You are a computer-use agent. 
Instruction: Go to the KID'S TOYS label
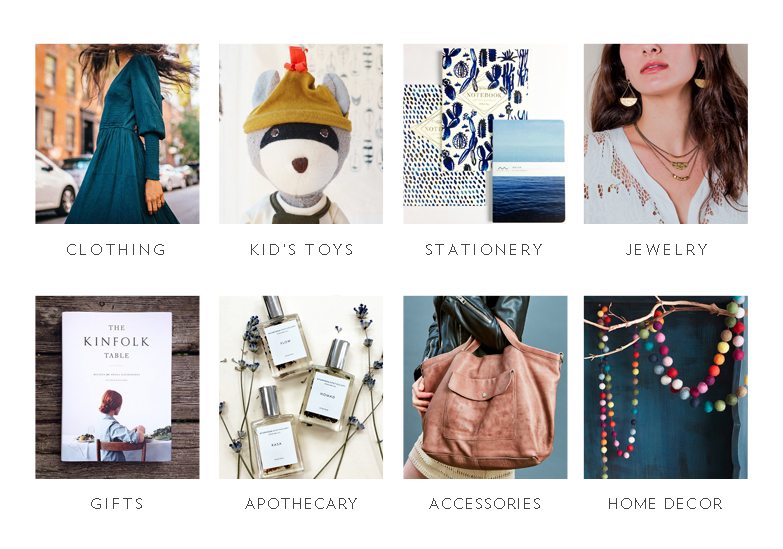[302, 249]
